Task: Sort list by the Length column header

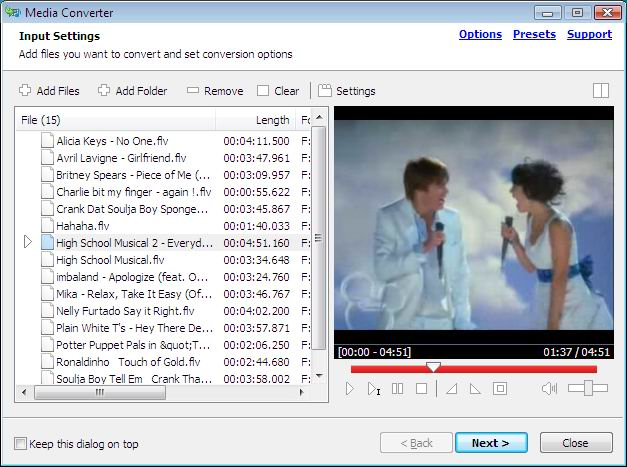Action: click(256, 120)
